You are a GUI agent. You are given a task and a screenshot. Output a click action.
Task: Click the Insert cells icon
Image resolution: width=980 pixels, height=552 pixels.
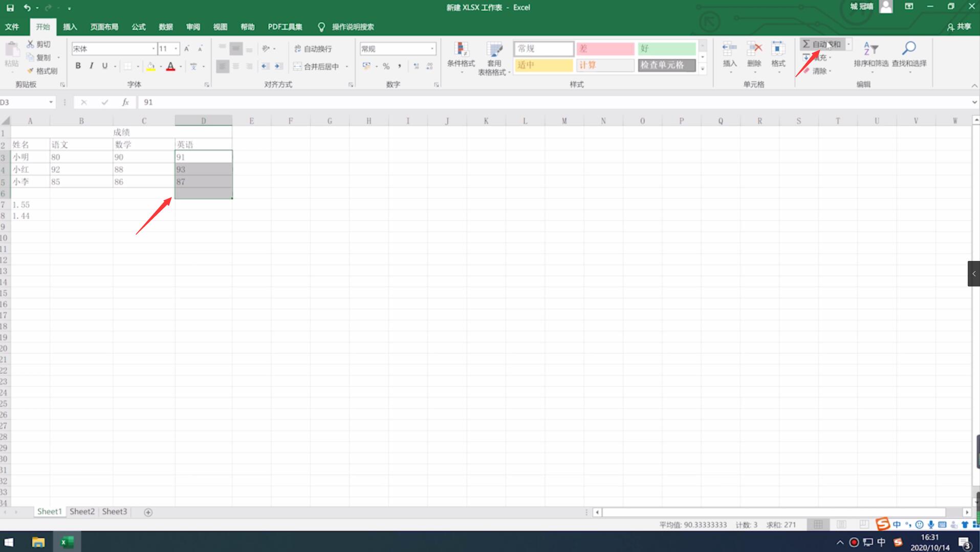[729, 49]
